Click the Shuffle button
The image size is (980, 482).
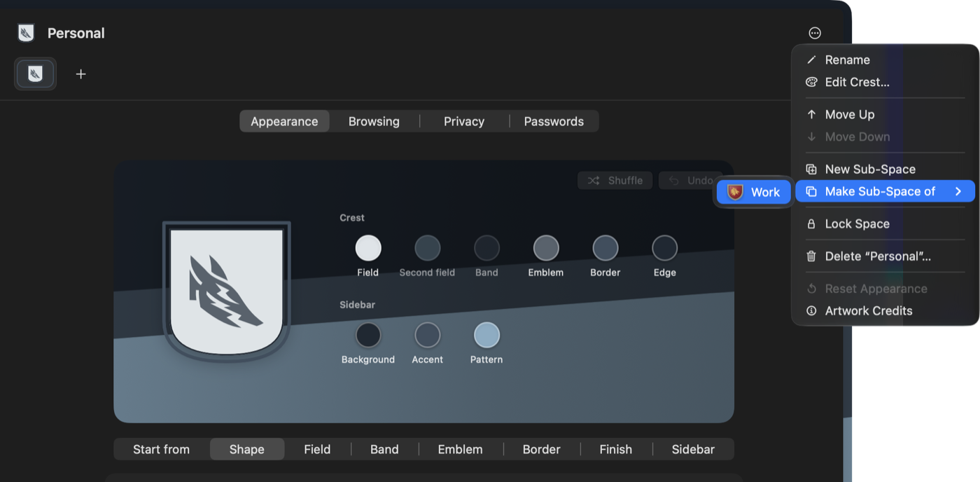(615, 180)
